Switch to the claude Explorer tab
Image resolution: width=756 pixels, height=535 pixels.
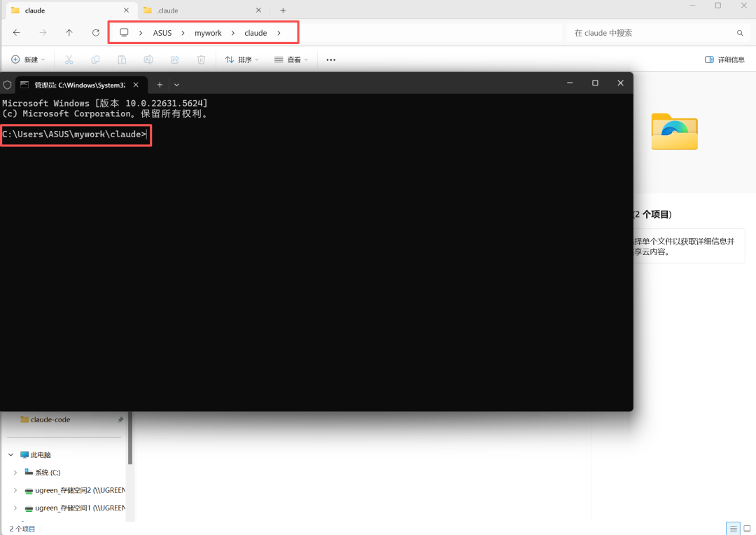[x=70, y=10]
